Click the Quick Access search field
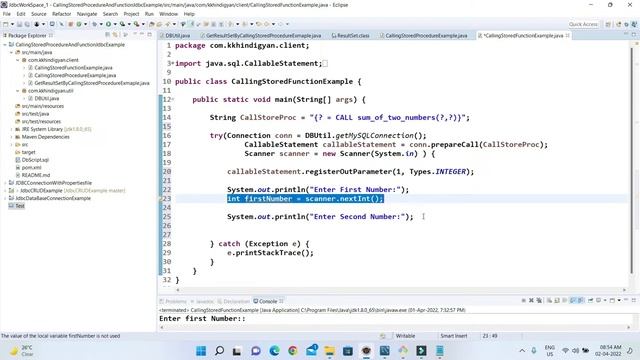The image size is (640, 360). [583, 24]
